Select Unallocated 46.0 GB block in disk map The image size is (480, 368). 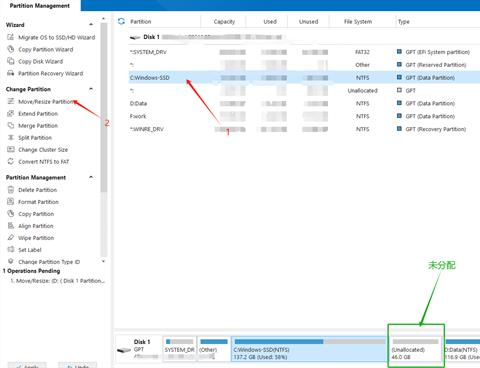[416, 349]
